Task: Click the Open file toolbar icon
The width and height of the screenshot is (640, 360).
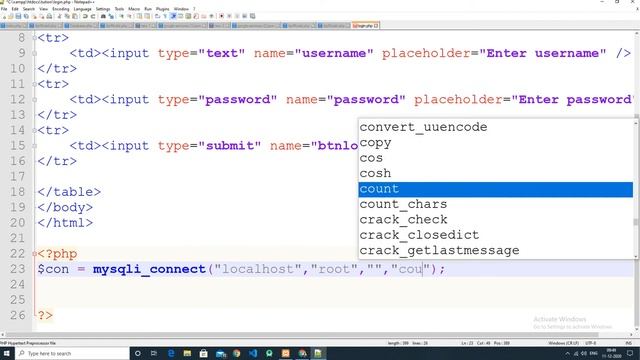Action: 10,16
